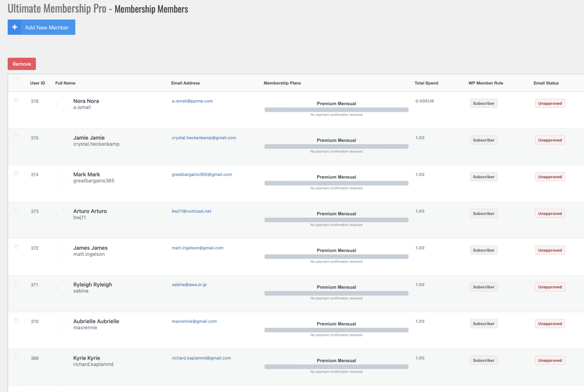The image size is (584, 392).
Task: Click the Subscriber role badge for James James
Action: (x=484, y=250)
